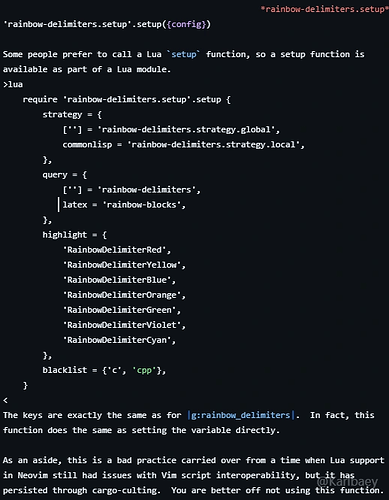This screenshot has width=389, height=500.
Task: Click the commonlisp strategy.local line
Action: tap(183, 145)
